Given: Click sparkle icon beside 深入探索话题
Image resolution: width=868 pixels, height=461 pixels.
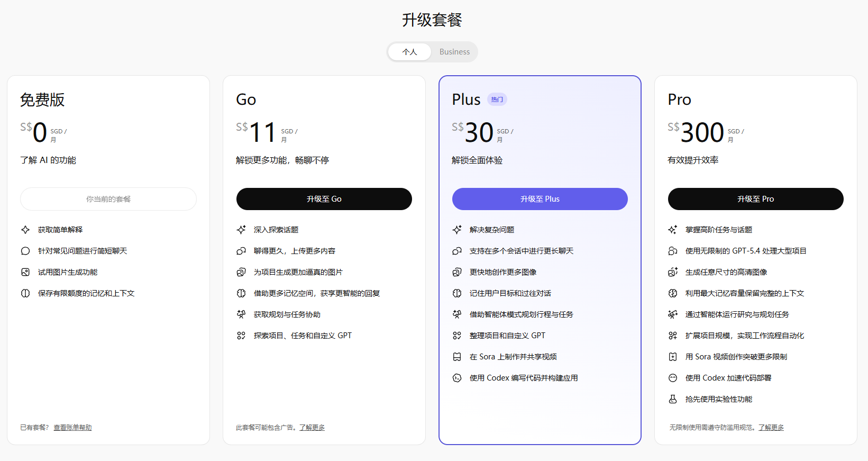Looking at the screenshot, I should [x=241, y=230].
